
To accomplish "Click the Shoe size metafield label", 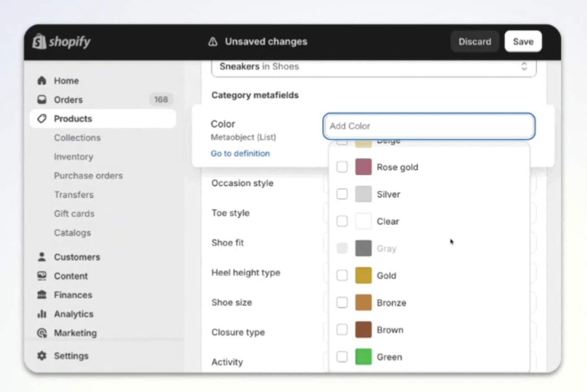I will pyautogui.click(x=232, y=302).
